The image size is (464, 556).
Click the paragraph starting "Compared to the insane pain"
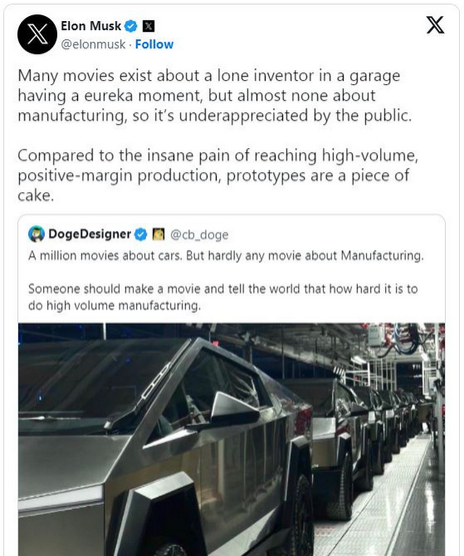pyautogui.click(x=218, y=175)
